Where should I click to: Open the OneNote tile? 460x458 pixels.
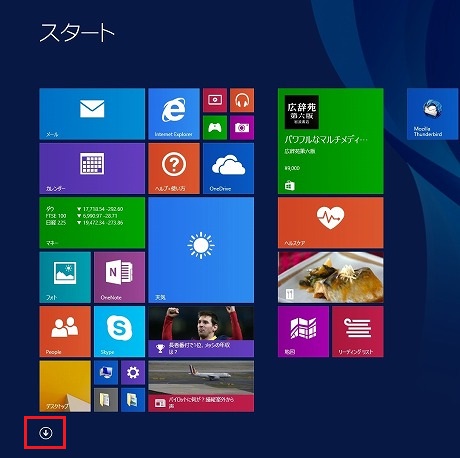tap(119, 277)
